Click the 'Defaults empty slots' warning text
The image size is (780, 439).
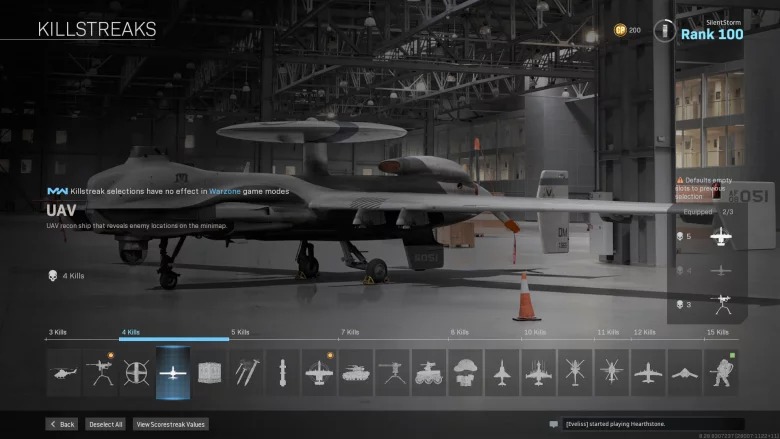click(x=703, y=188)
